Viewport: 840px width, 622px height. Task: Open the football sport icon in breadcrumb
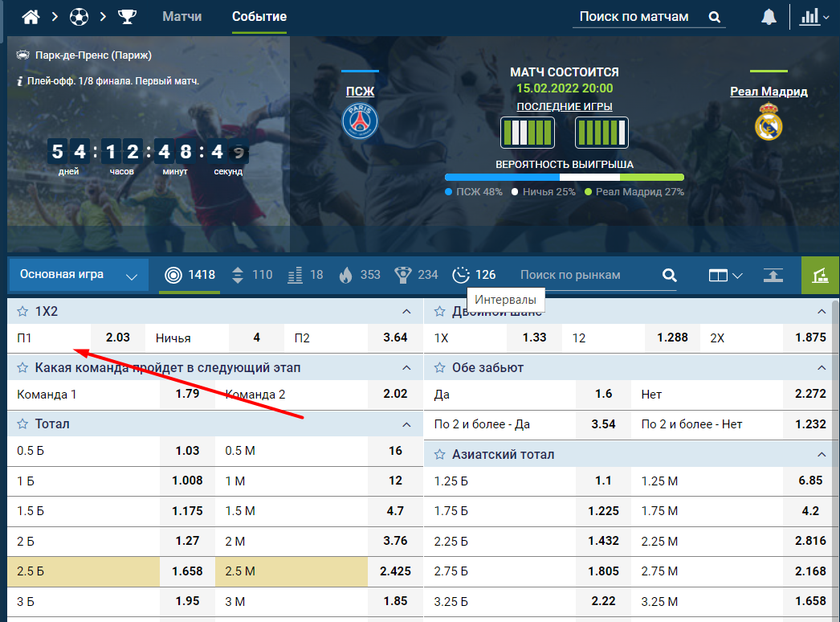click(x=79, y=17)
